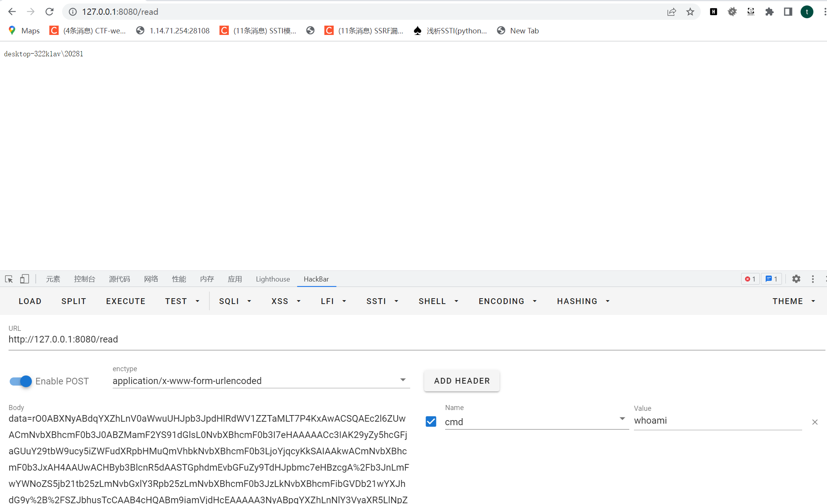
Task: Toggle the device toolbar icon
Action: (24, 279)
